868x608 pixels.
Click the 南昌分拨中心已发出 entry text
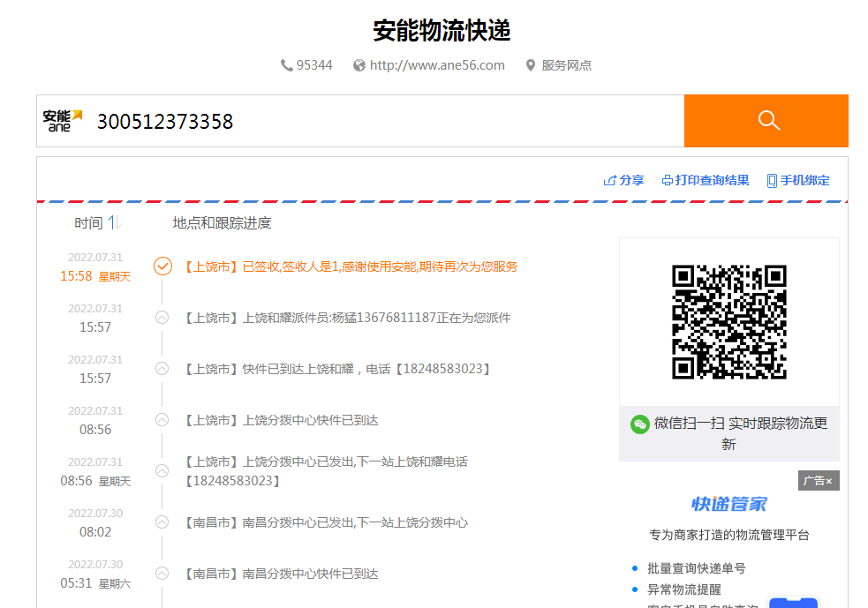(326, 522)
